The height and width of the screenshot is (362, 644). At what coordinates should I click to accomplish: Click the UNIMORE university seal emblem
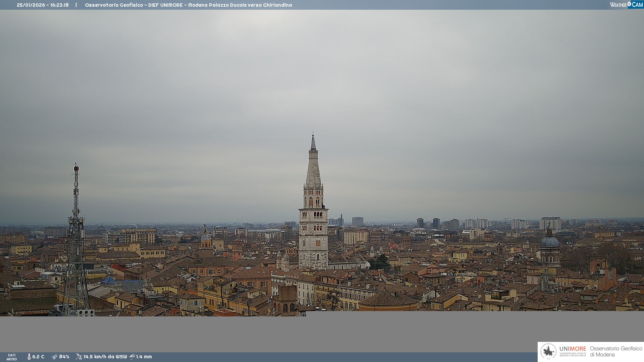[x=548, y=351]
